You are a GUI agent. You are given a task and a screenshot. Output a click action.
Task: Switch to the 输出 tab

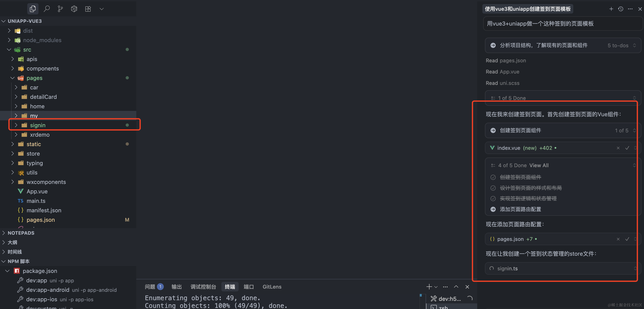click(x=176, y=286)
